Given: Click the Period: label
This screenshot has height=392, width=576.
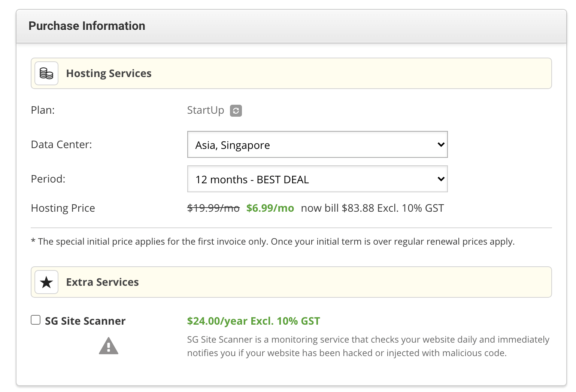Looking at the screenshot, I should coord(48,179).
